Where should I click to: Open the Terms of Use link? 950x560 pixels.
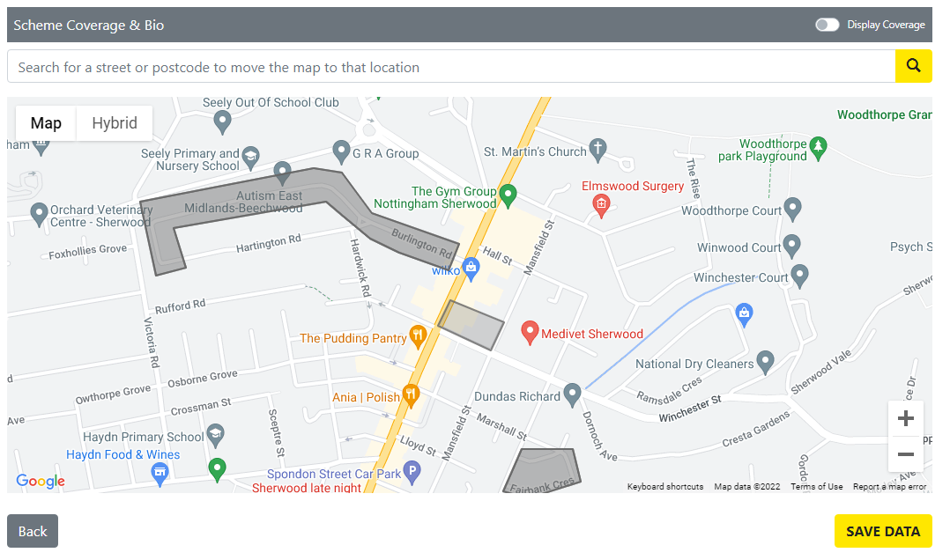tap(816, 487)
